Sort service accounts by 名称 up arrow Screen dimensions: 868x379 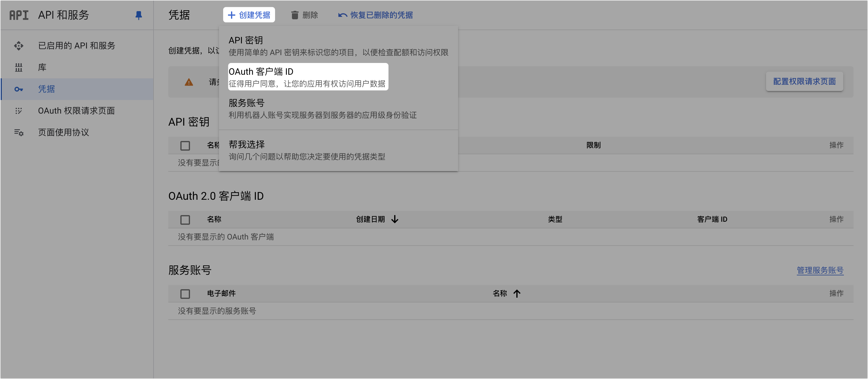pyautogui.click(x=517, y=293)
